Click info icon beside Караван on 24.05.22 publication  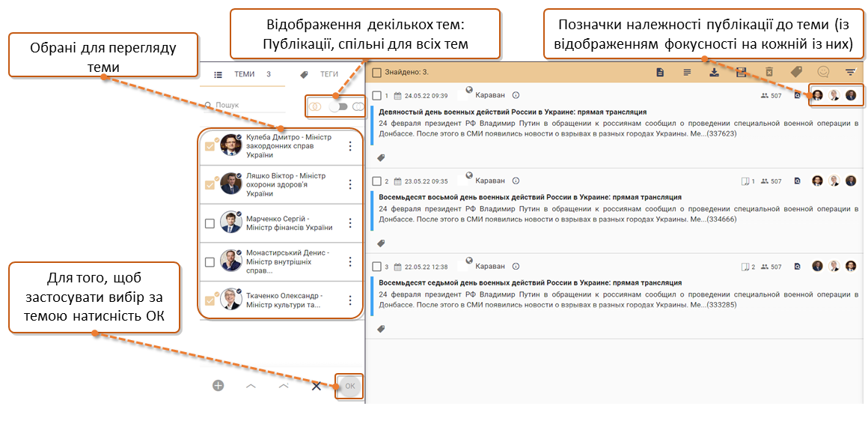(516, 95)
